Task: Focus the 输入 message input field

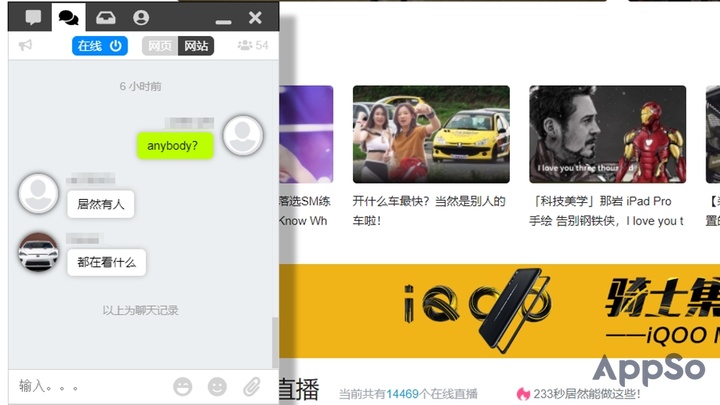Action: click(x=90, y=386)
